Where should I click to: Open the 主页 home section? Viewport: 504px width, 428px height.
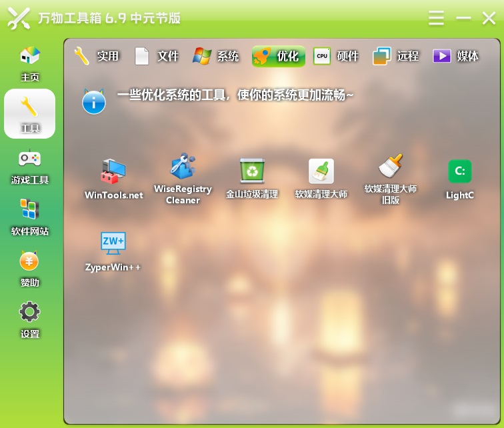29,63
